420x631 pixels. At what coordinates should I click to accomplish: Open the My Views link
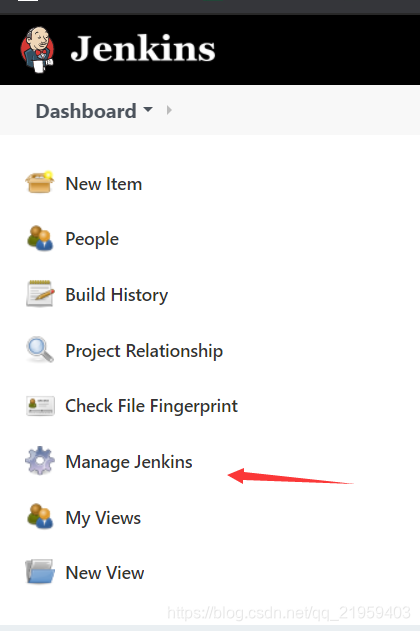[103, 518]
